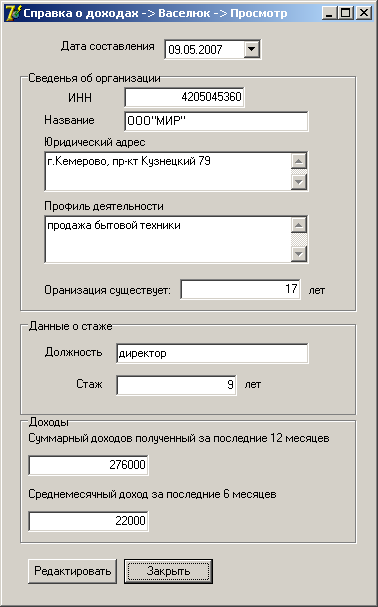
Task: Click inside the Юридический адрес text area
Action: (168, 171)
